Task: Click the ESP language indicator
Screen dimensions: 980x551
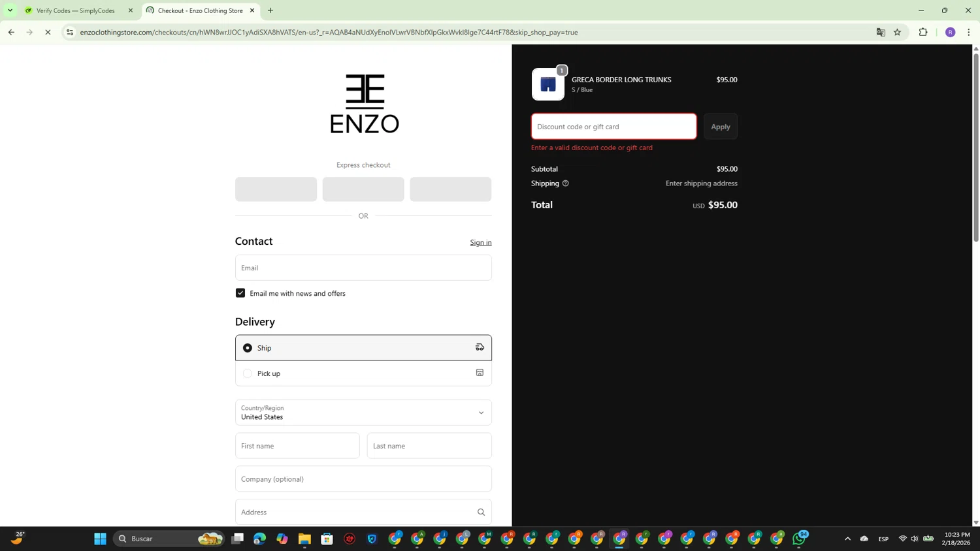Action: [x=883, y=539]
